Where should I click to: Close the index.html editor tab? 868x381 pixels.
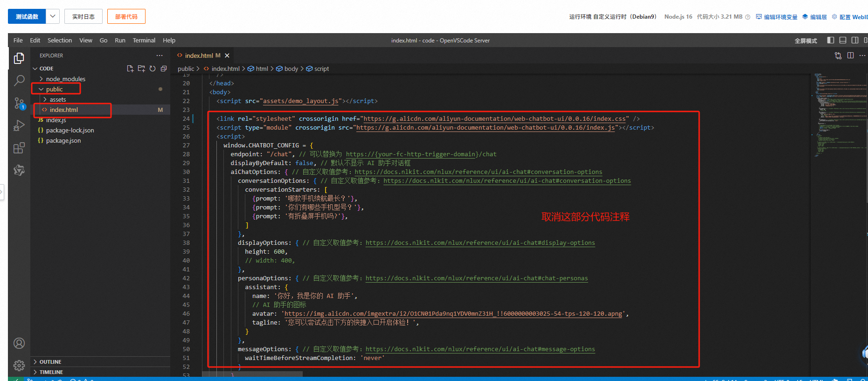pos(227,55)
